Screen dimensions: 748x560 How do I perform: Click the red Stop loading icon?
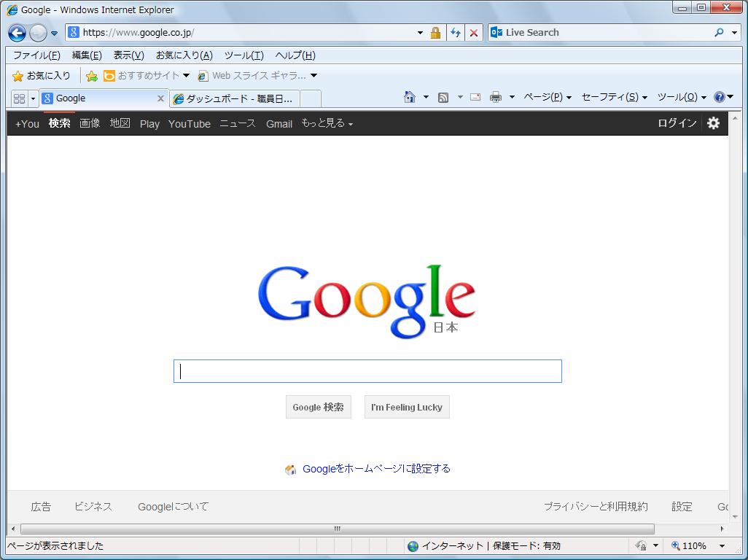(x=474, y=32)
